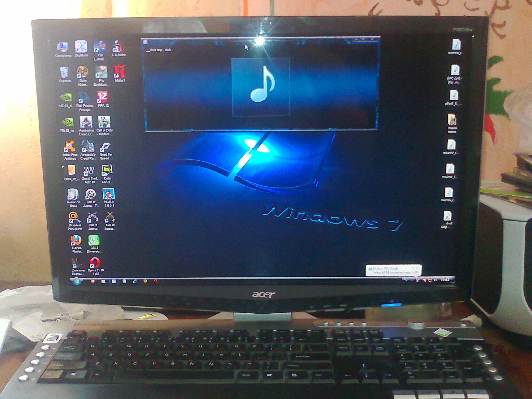
Task: Open the Colin McRae game shortcut
Action: pos(107,175)
